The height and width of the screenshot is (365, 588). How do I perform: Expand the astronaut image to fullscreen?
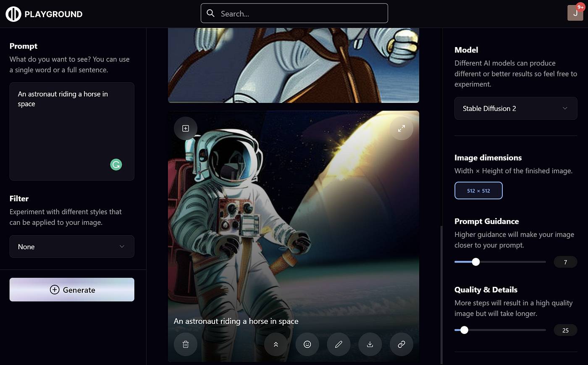coord(402,129)
